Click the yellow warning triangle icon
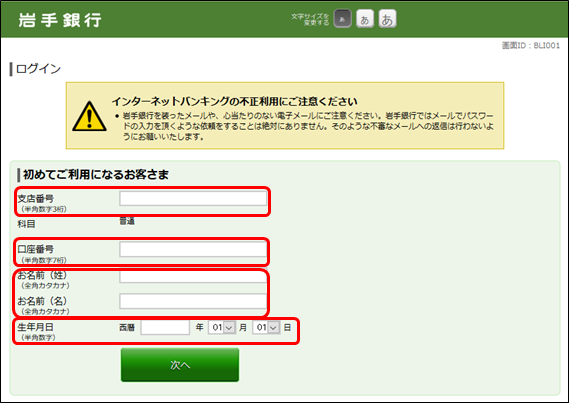569x403 pixels. point(89,117)
